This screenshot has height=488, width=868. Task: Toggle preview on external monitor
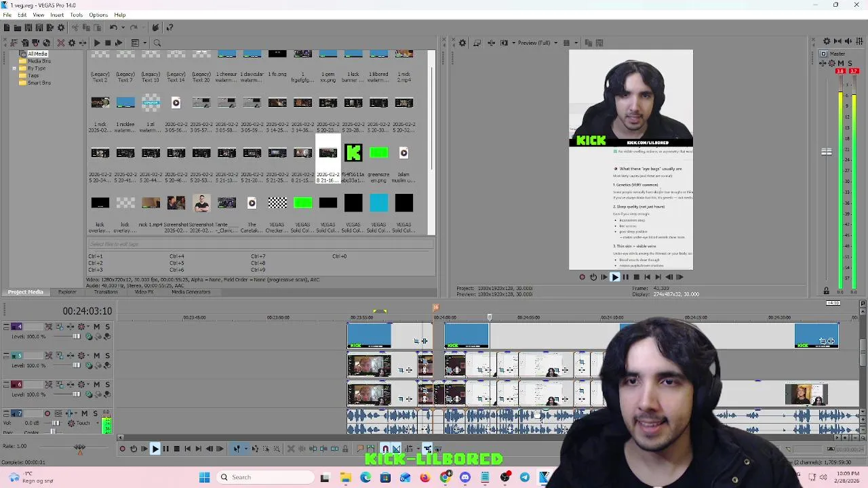point(477,43)
